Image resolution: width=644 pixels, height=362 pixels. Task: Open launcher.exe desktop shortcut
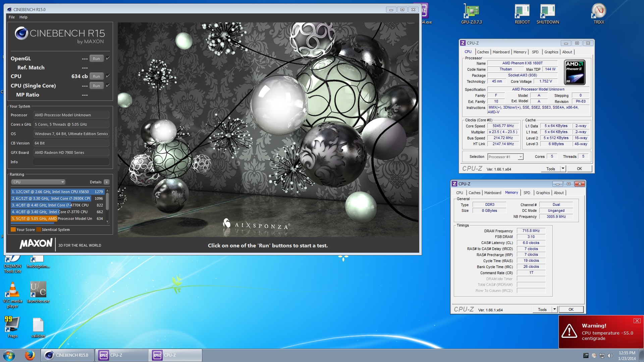38,292
